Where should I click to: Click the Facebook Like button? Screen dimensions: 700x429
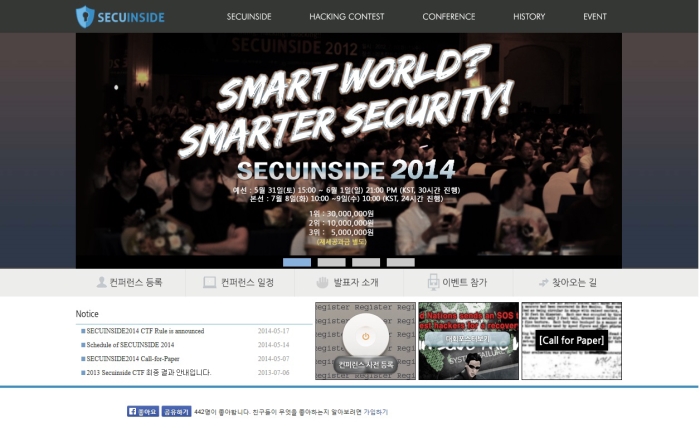click(143, 411)
